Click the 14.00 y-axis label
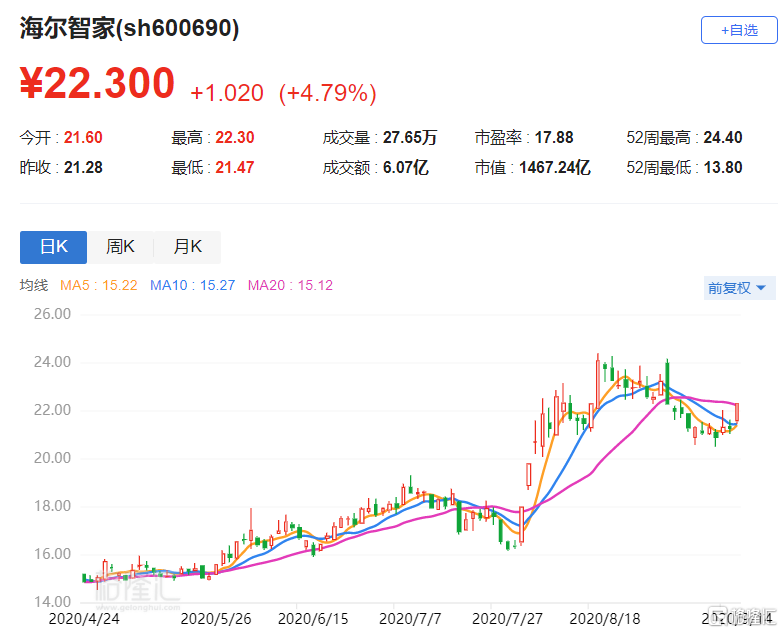 52,602
